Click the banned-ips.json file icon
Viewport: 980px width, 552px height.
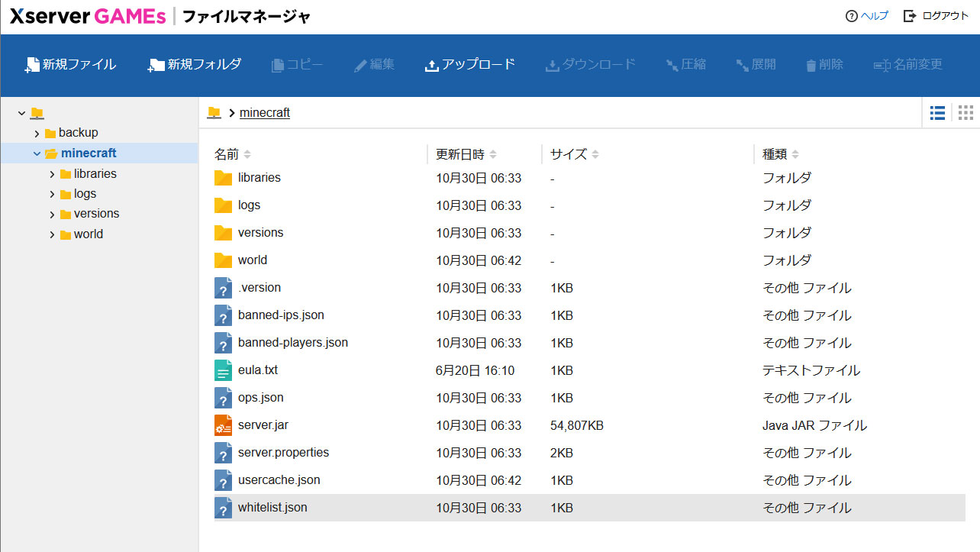[223, 315]
